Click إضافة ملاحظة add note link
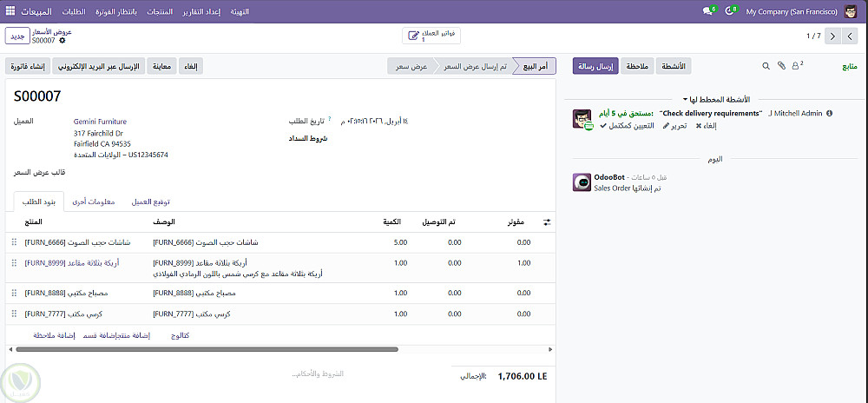The height and width of the screenshot is (403, 868). pyautogui.click(x=54, y=335)
